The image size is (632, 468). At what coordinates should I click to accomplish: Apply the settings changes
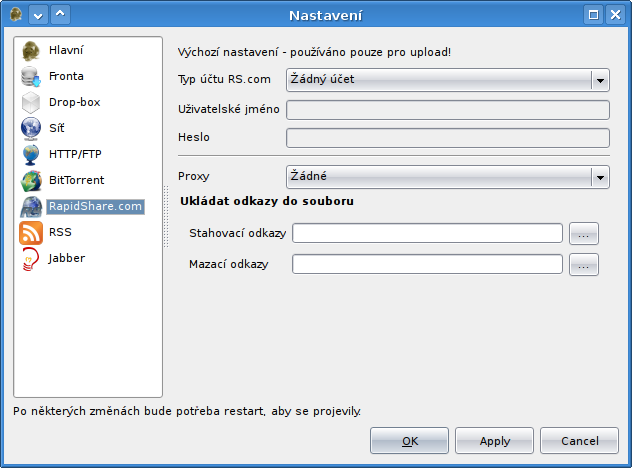coord(494,441)
